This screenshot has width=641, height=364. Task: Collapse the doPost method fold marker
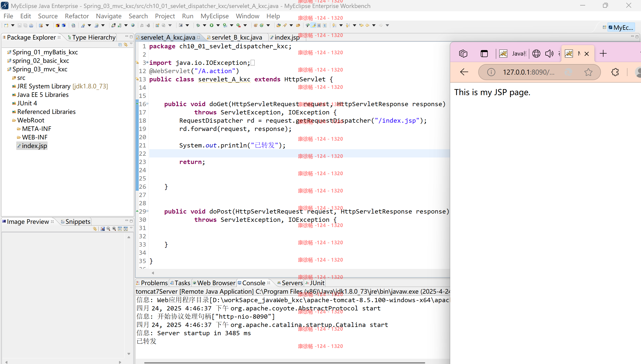(147, 211)
